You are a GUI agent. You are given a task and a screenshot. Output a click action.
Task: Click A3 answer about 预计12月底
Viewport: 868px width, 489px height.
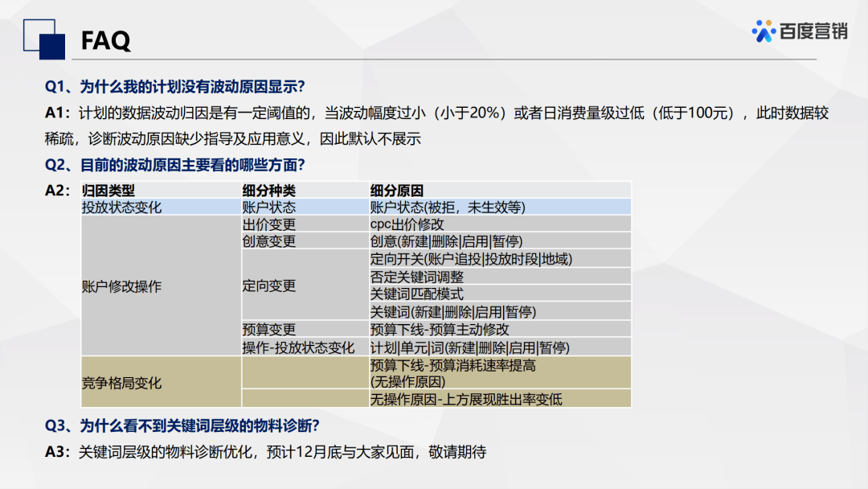266,452
